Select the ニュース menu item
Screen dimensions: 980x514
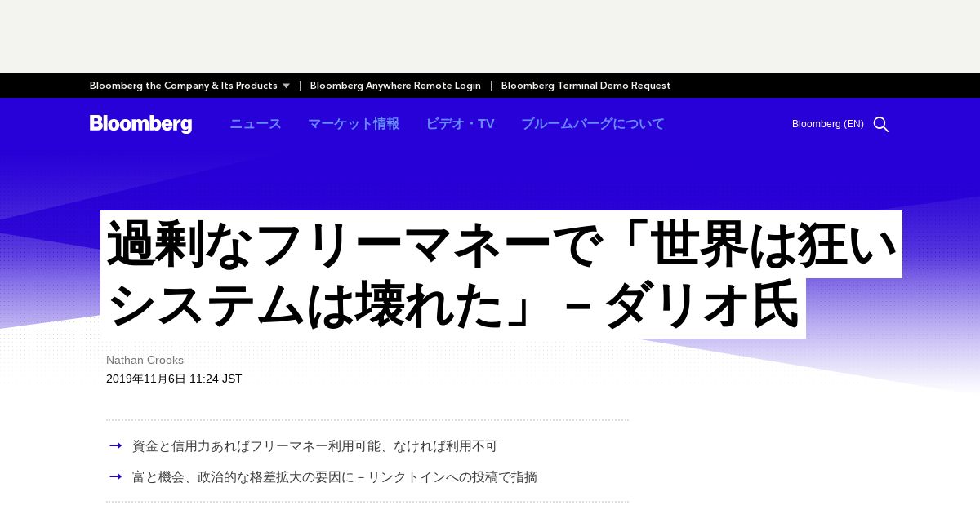pyautogui.click(x=256, y=124)
